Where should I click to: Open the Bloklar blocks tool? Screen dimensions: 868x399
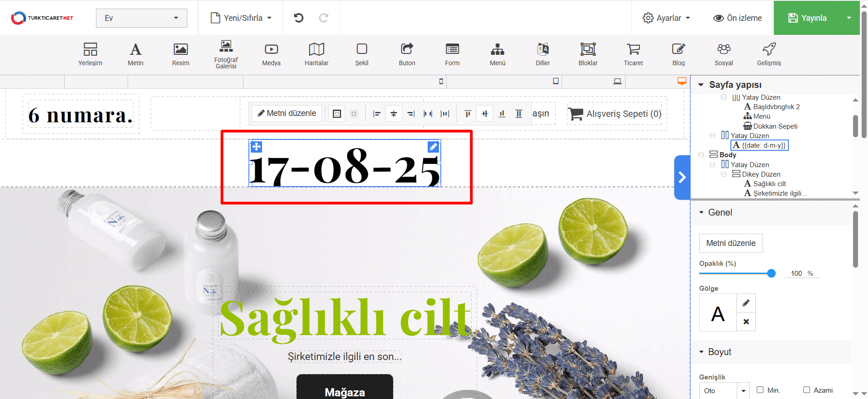click(x=588, y=54)
